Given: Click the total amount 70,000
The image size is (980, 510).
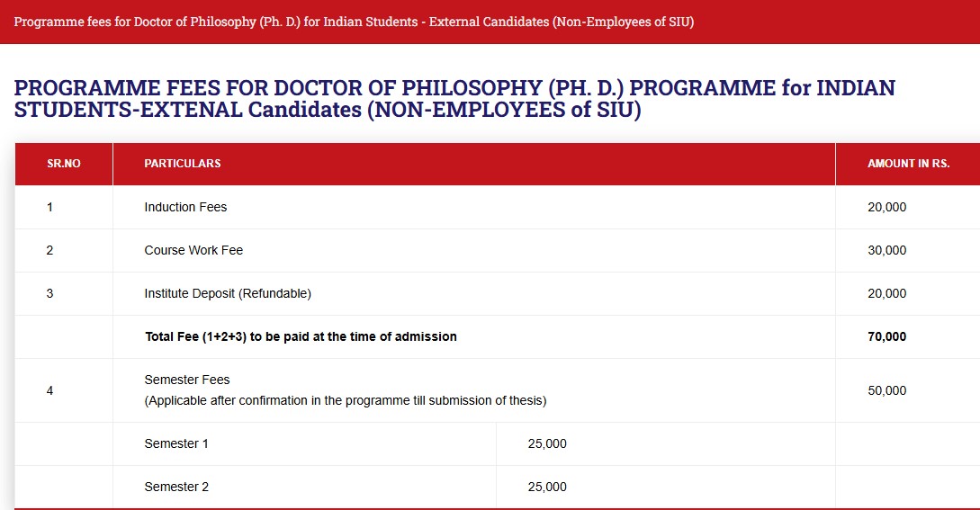Looking at the screenshot, I should pos(886,336).
